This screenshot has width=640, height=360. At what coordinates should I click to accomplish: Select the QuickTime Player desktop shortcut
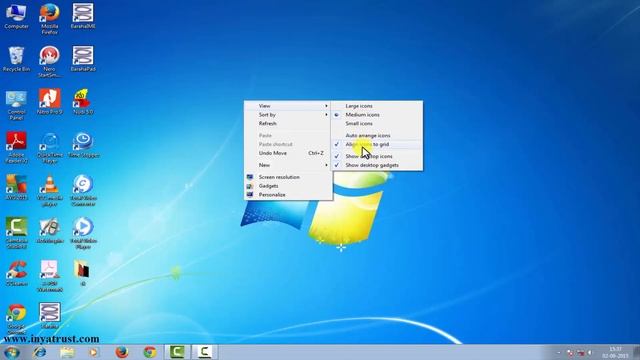pyautogui.click(x=49, y=148)
